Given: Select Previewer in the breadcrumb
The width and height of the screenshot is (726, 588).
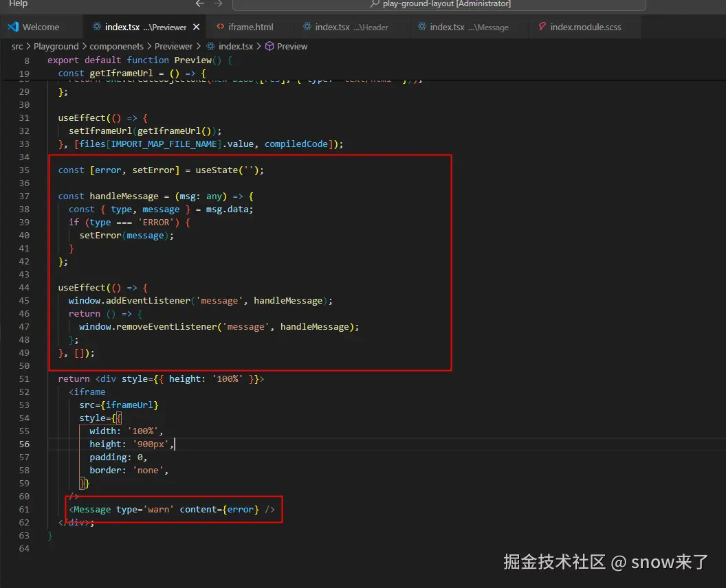Looking at the screenshot, I should (x=173, y=46).
